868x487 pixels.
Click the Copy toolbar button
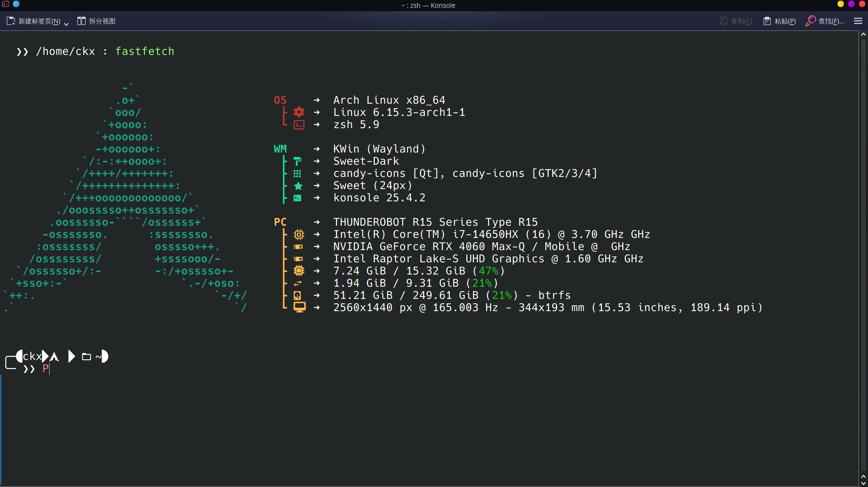pos(736,21)
